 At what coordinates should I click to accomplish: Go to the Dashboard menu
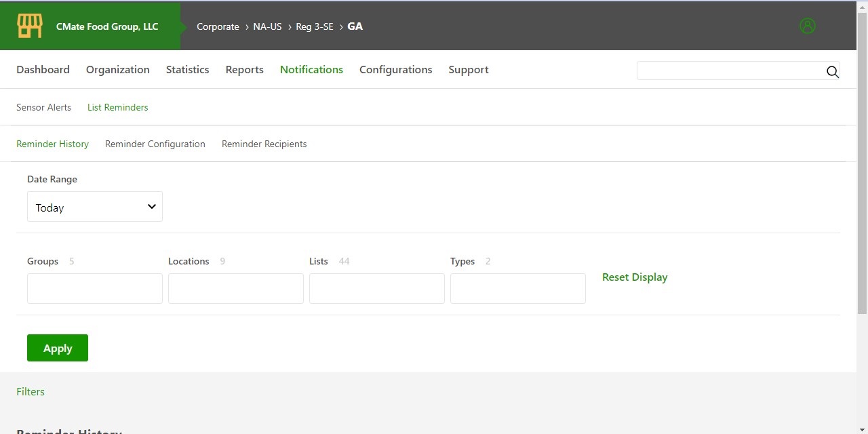[x=43, y=70]
